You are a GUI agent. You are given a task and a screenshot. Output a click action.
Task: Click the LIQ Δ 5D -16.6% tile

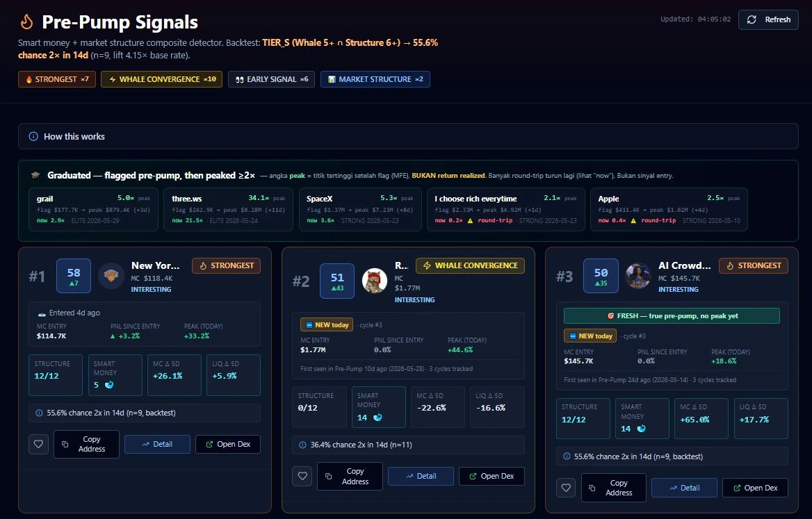coord(497,407)
